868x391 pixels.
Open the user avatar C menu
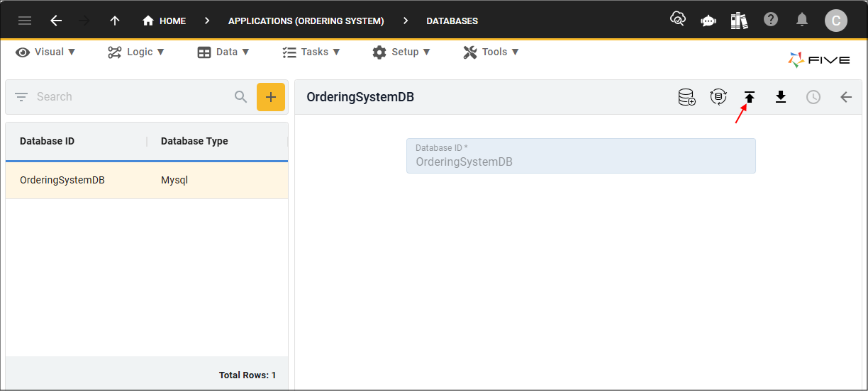point(836,21)
